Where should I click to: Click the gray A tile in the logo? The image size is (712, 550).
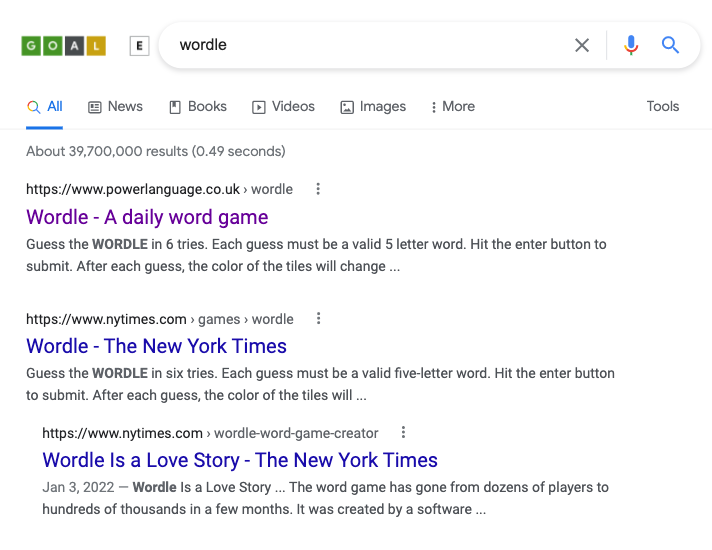pyautogui.click(x=74, y=46)
